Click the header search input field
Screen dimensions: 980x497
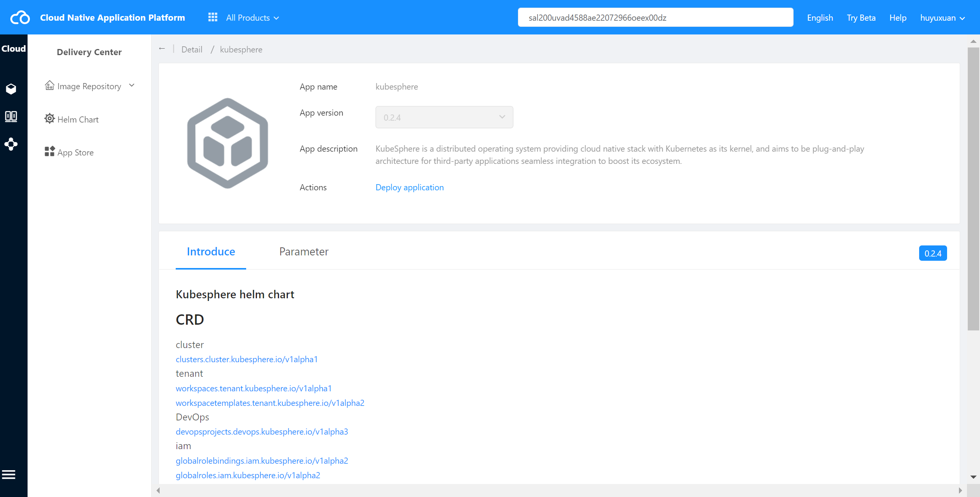pyautogui.click(x=655, y=17)
